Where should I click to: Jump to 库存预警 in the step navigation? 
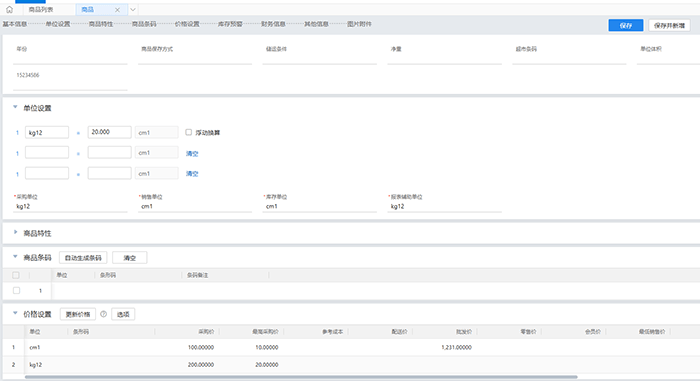[230, 24]
